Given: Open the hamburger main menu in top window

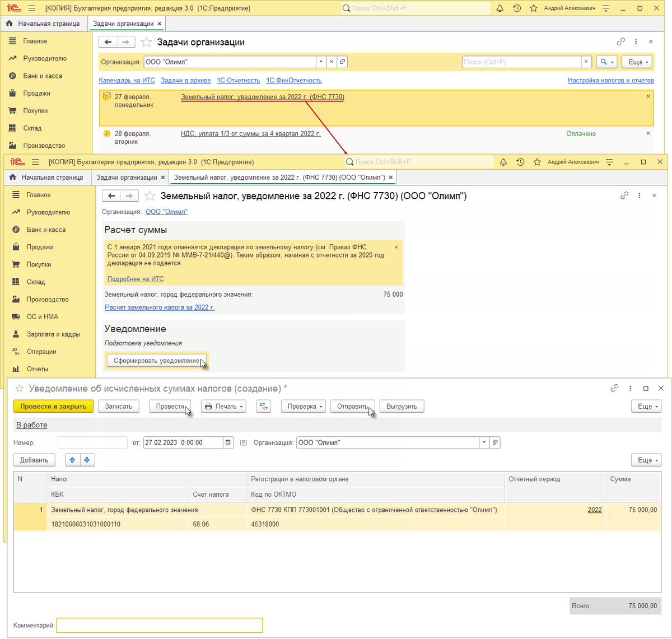Looking at the screenshot, I should click(x=32, y=8).
